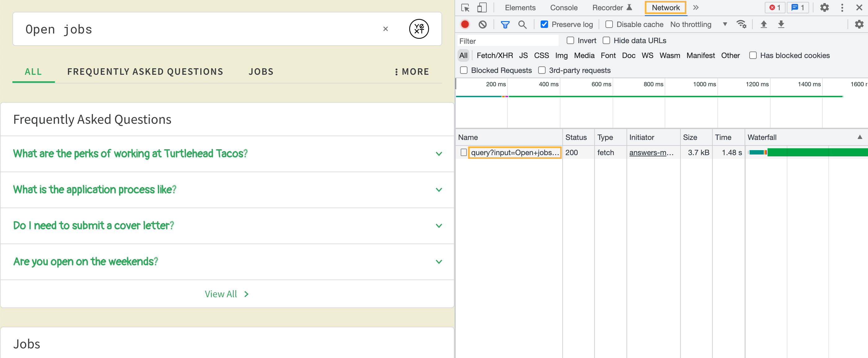The image size is (868, 358).
Task: Open the No throttling dropdown
Action: pos(698,24)
